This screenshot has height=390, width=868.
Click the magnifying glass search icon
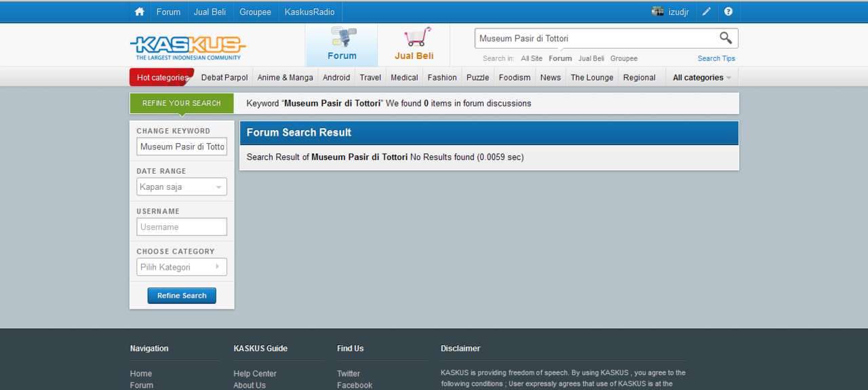point(726,38)
